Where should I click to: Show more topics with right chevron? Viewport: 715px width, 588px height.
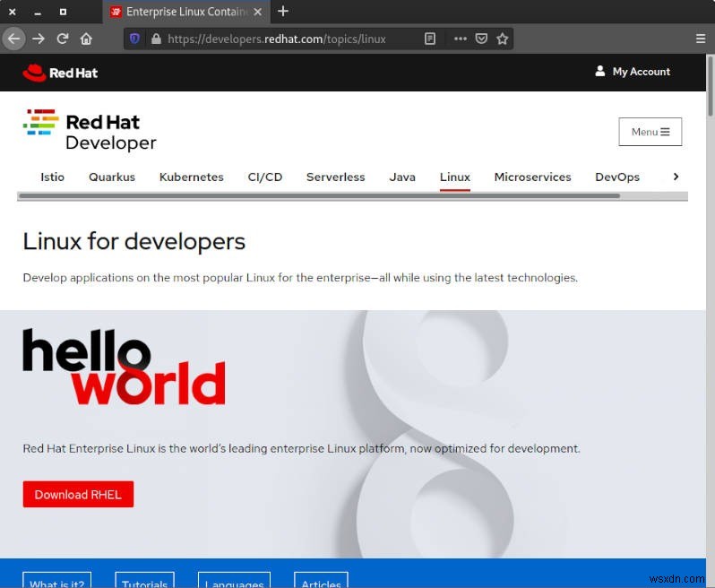(x=676, y=177)
